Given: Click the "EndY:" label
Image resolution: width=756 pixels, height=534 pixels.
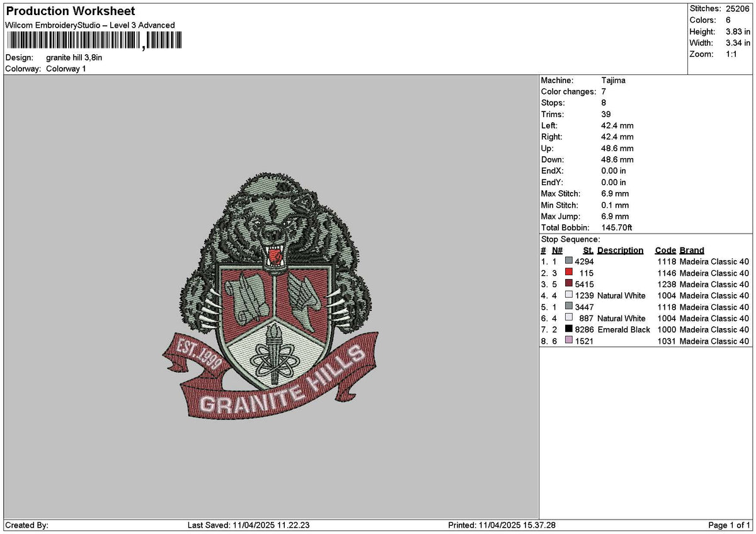Looking at the screenshot, I should tap(553, 183).
